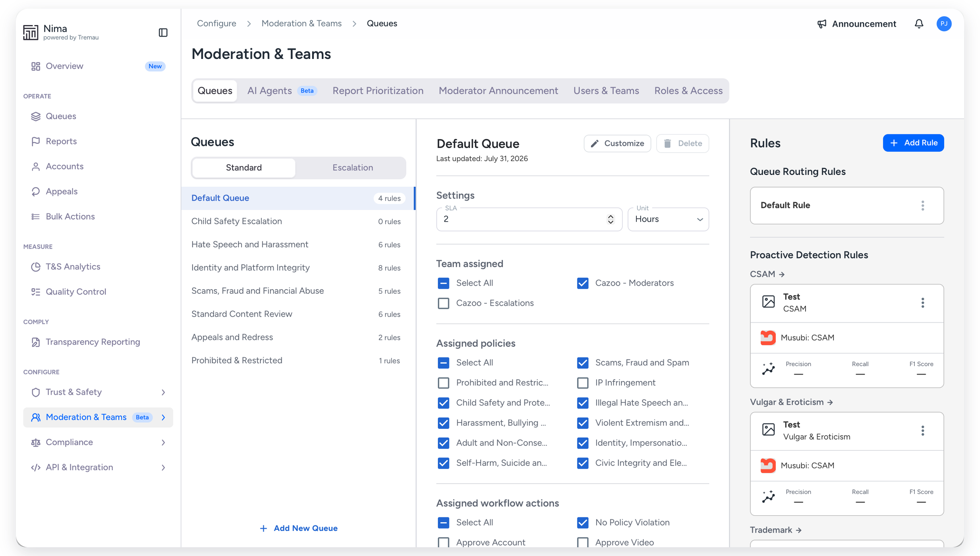
Task: Open the CSAM rules link
Action: [767, 274]
